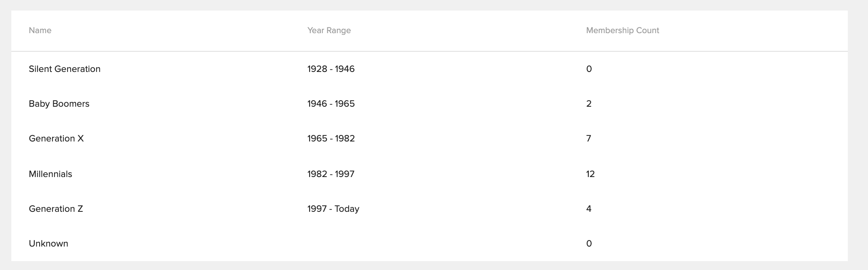Image resolution: width=868 pixels, height=270 pixels.
Task: Click the 1997 - Today year range
Action: 333,209
